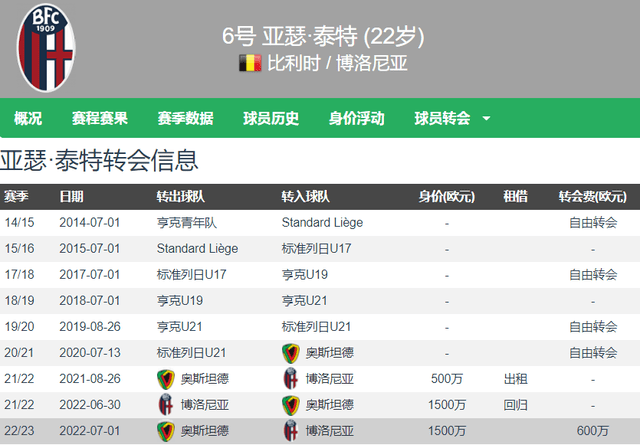The image size is (640, 445).
Task: Click the 博洛尼亚 team name in header
Action: click(372, 64)
